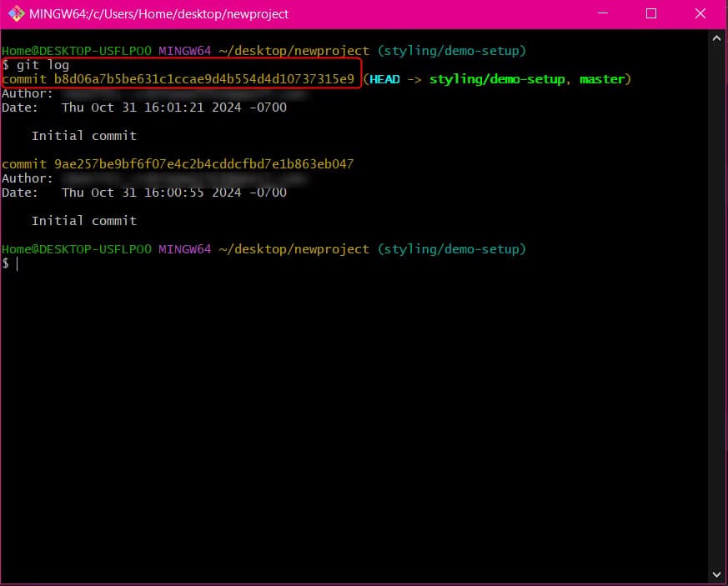728x586 pixels.
Task: Click the scrollbar down arrow
Action: 717,573
